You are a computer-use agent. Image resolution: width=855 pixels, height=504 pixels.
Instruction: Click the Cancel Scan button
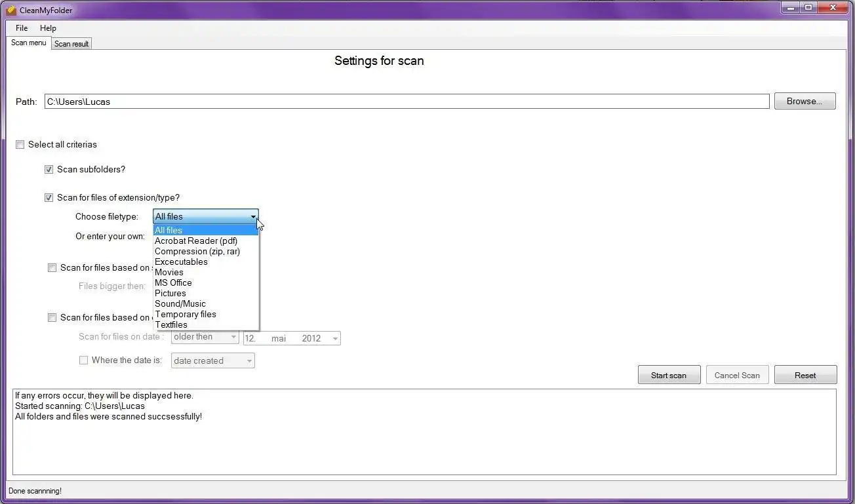coord(737,375)
